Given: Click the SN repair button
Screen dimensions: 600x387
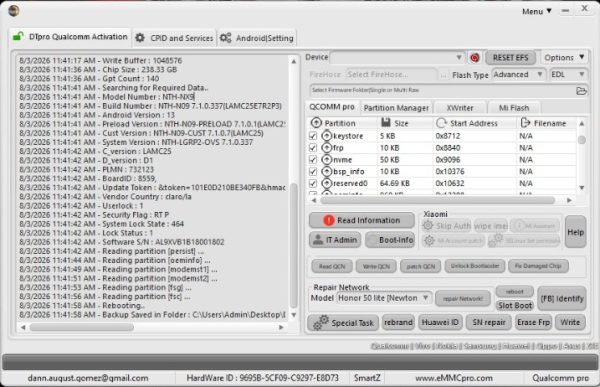Looking at the screenshot, I should click(x=489, y=323).
